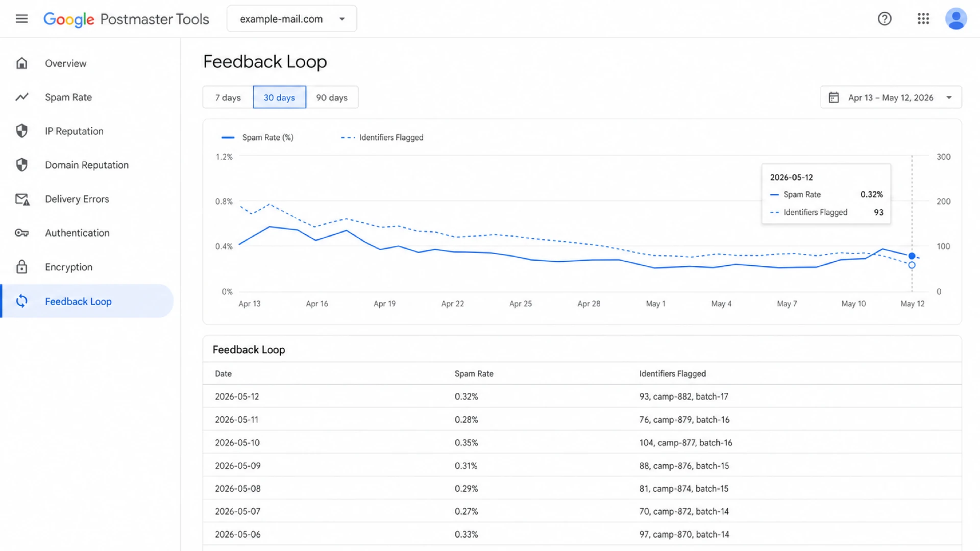This screenshot has width=980, height=551.
Task: Toggle the Identifiers Flagged legend series
Action: [382, 137]
